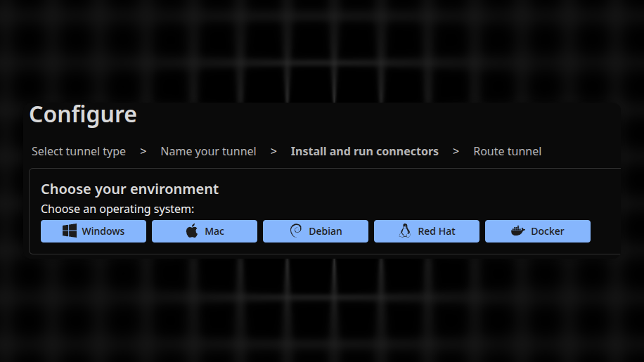This screenshot has height=362, width=644.
Task: Go to Select tunnel type step
Action: coord(79,151)
